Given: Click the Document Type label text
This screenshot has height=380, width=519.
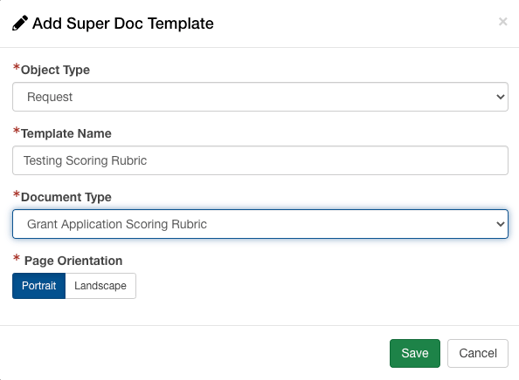Looking at the screenshot, I should point(66,197).
